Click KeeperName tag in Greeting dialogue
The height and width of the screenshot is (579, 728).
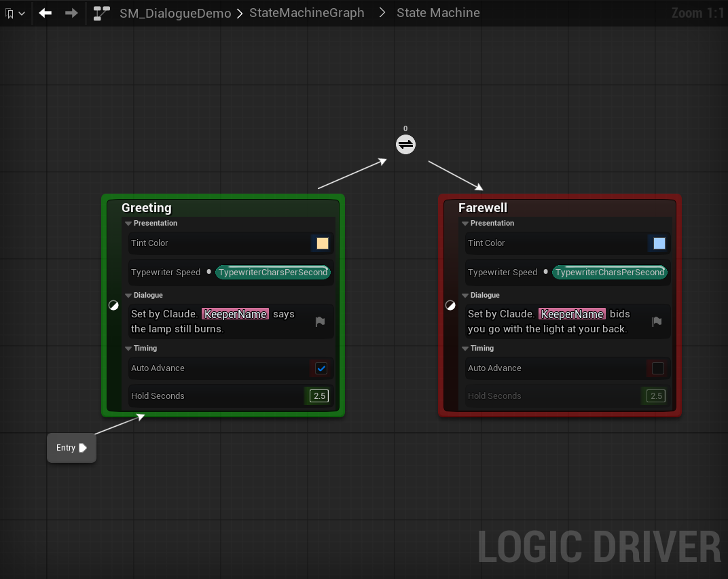[x=236, y=314]
